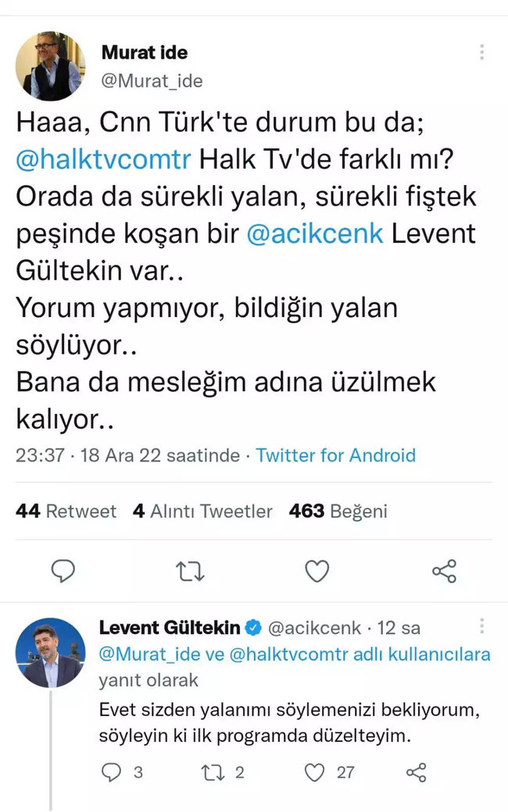The height and width of the screenshot is (812, 508).
Task: Like Levent Gültekin's reply
Action: click(x=314, y=773)
